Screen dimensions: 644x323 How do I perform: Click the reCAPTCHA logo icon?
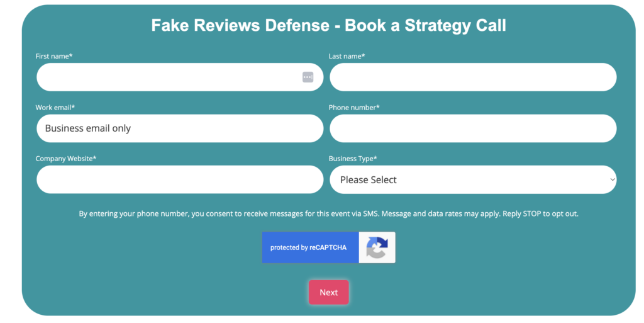pyautogui.click(x=377, y=247)
